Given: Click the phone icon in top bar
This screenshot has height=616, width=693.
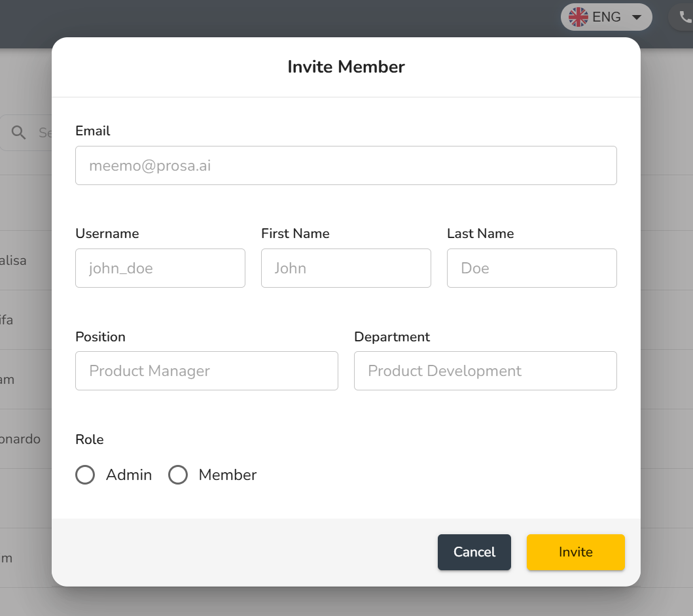Looking at the screenshot, I should (685, 17).
